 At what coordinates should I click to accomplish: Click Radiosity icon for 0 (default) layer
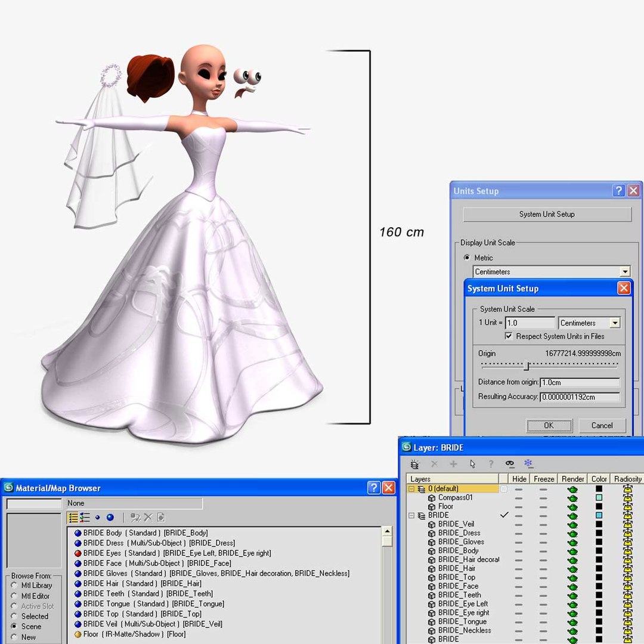[627, 489]
